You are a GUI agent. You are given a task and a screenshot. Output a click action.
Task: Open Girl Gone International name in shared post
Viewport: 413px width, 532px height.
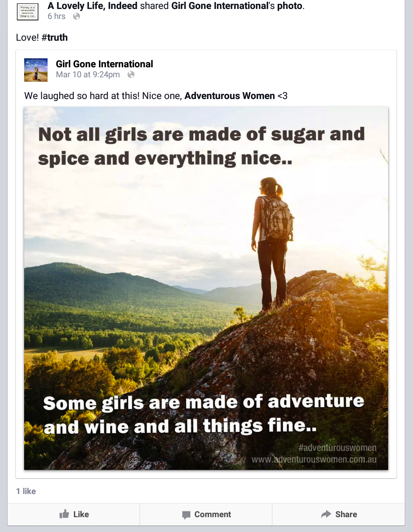104,64
